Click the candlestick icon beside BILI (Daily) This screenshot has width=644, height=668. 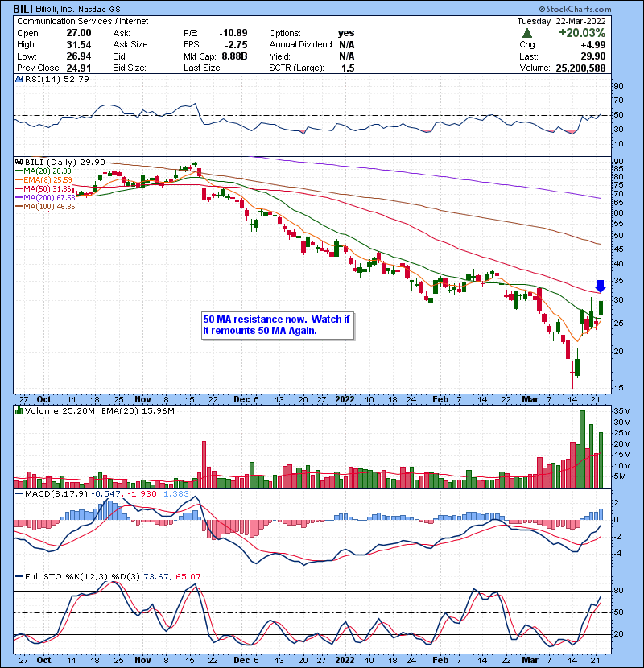19,162
